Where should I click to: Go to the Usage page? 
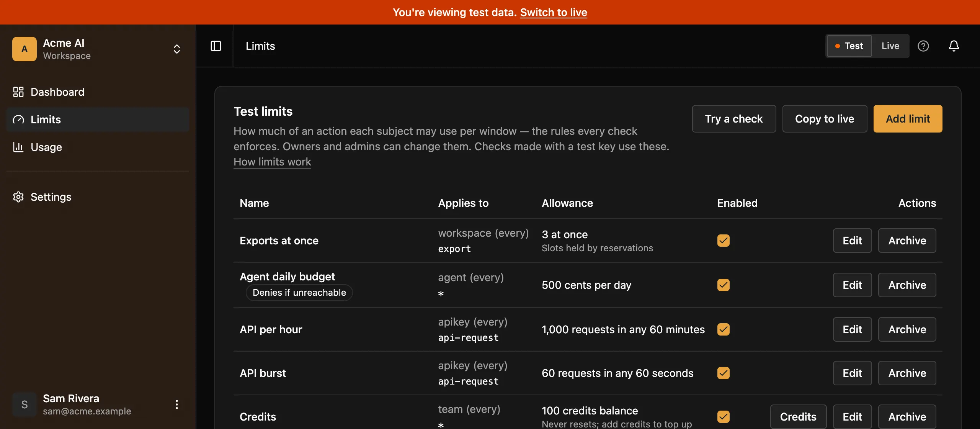98,147
